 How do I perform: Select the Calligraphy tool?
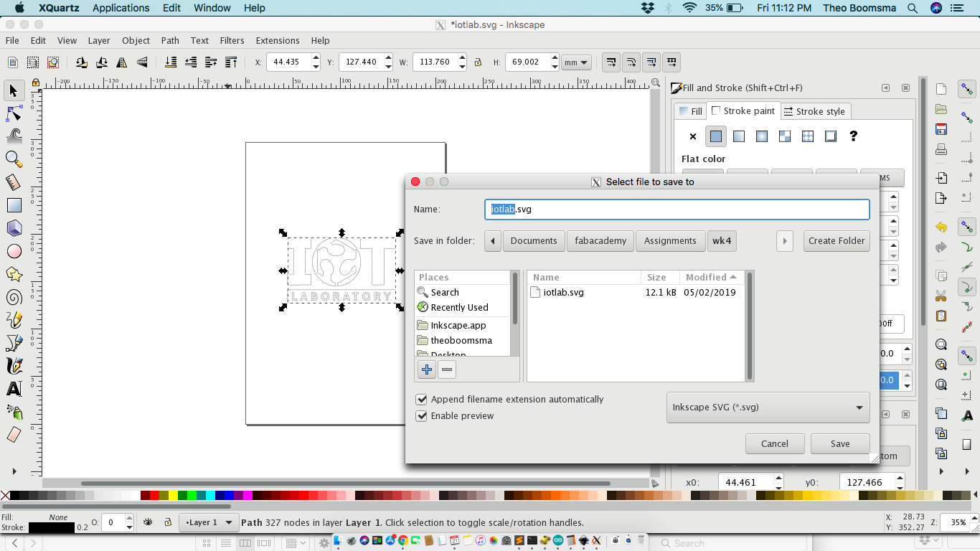point(14,367)
